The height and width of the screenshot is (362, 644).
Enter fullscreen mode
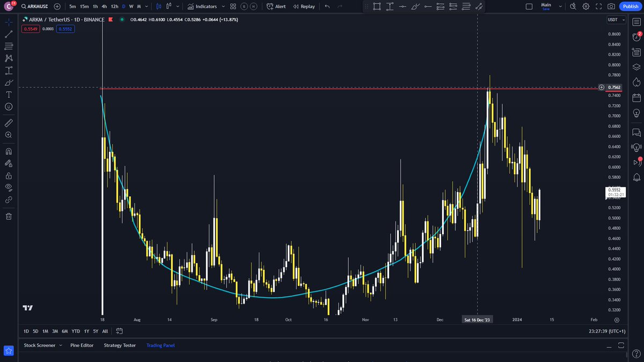(598, 6)
